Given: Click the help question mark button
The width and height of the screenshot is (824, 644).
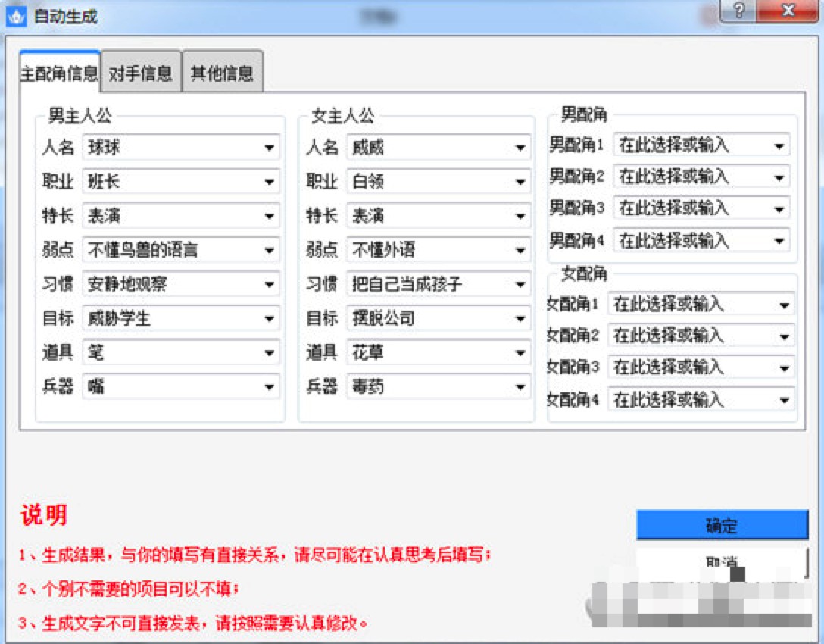Looking at the screenshot, I should point(738,10).
